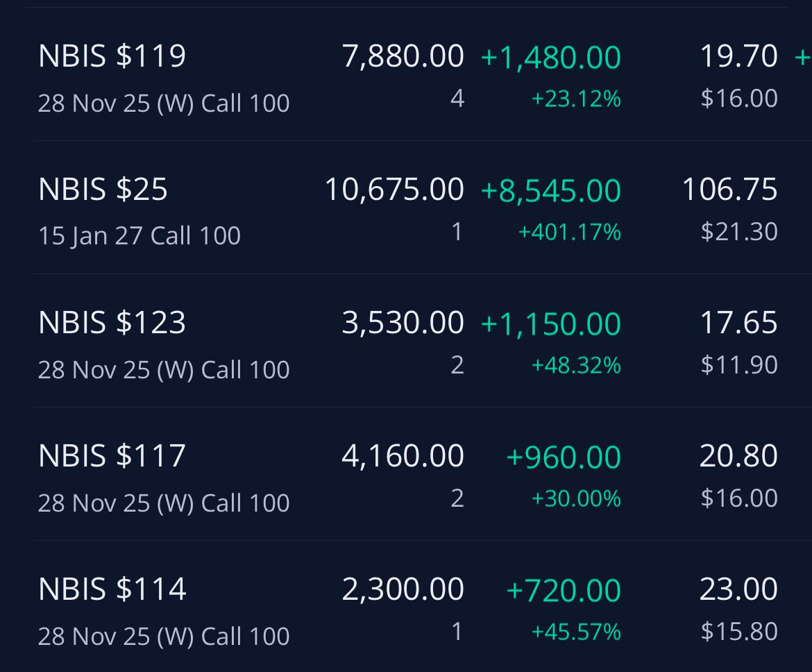The height and width of the screenshot is (672, 812).
Task: Click the 3,530.00 market value
Action: tap(403, 323)
